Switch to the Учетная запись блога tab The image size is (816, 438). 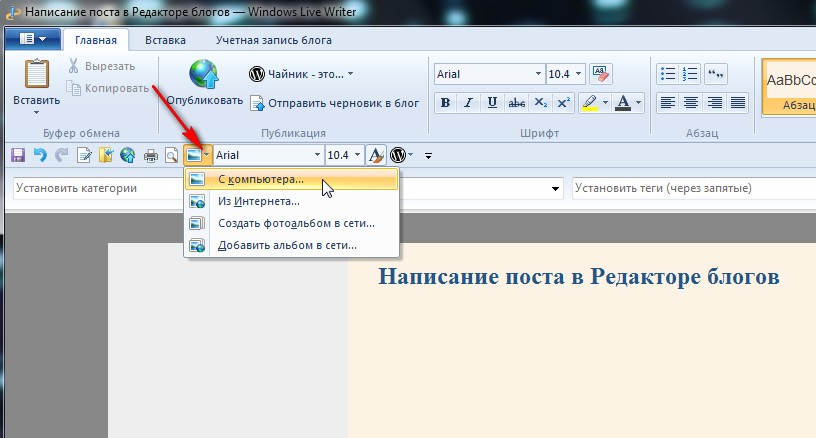(x=274, y=40)
